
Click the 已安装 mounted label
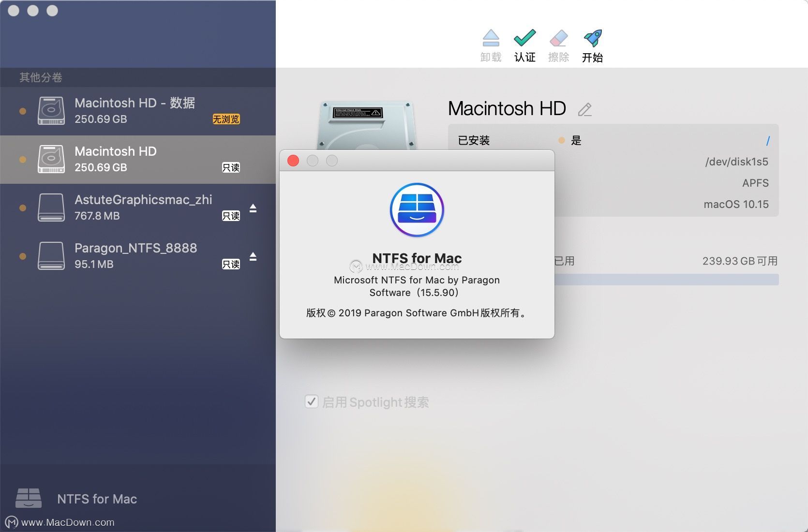tap(474, 141)
